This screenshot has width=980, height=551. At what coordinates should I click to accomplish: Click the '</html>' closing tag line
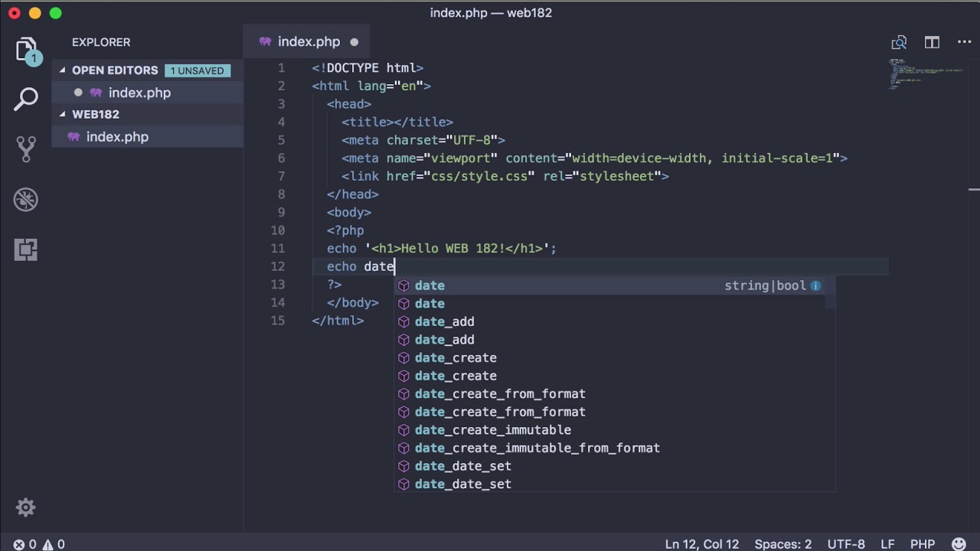tap(338, 321)
